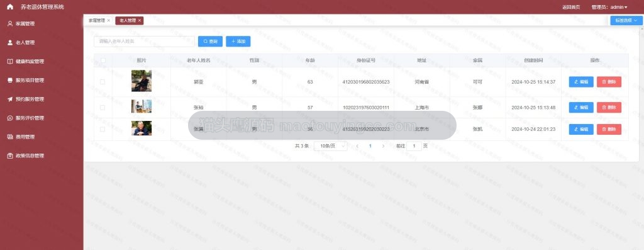Go to the next page arrow

coord(383,146)
